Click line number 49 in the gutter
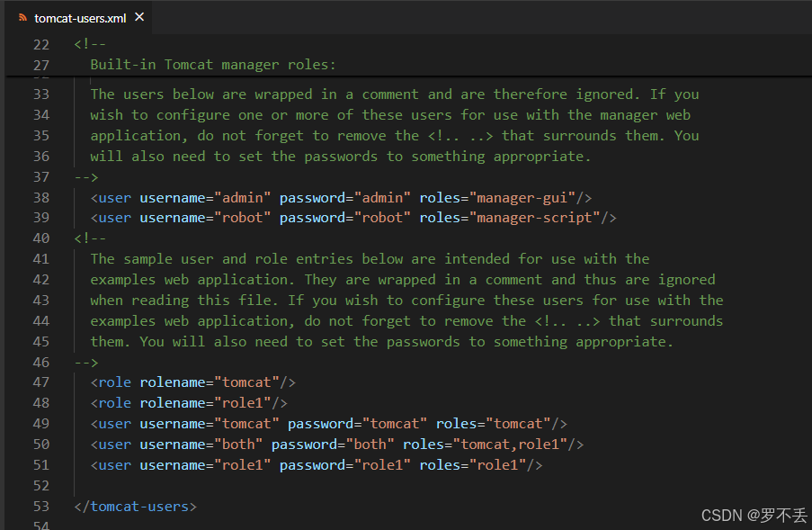 (40, 424)
